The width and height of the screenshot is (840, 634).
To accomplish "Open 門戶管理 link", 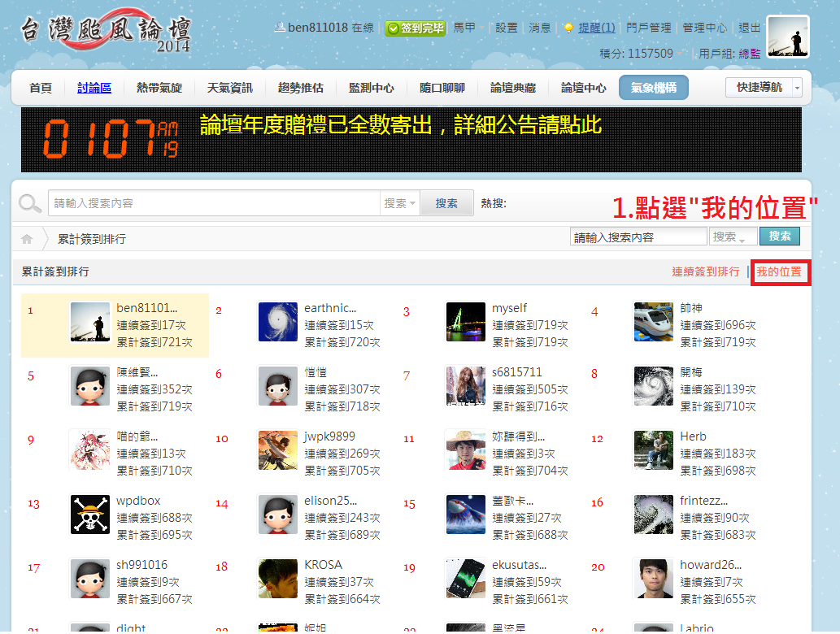I will point(648,28).
